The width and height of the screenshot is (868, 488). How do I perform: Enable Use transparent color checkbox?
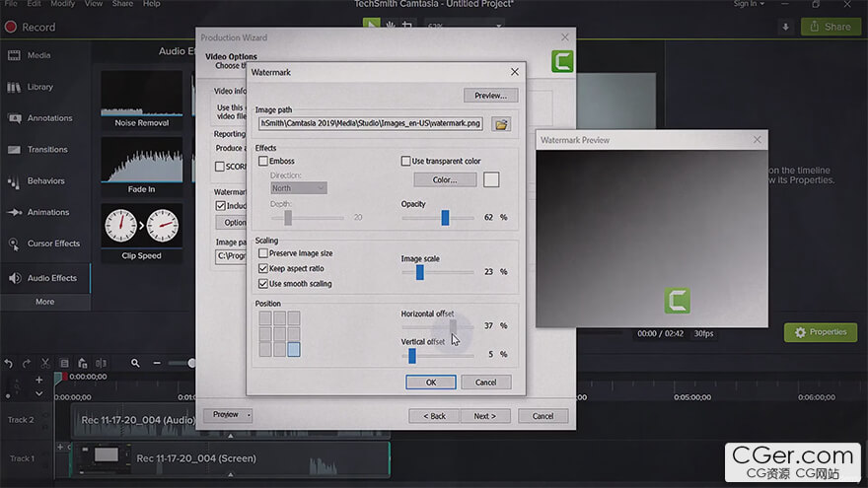[405, 161]
